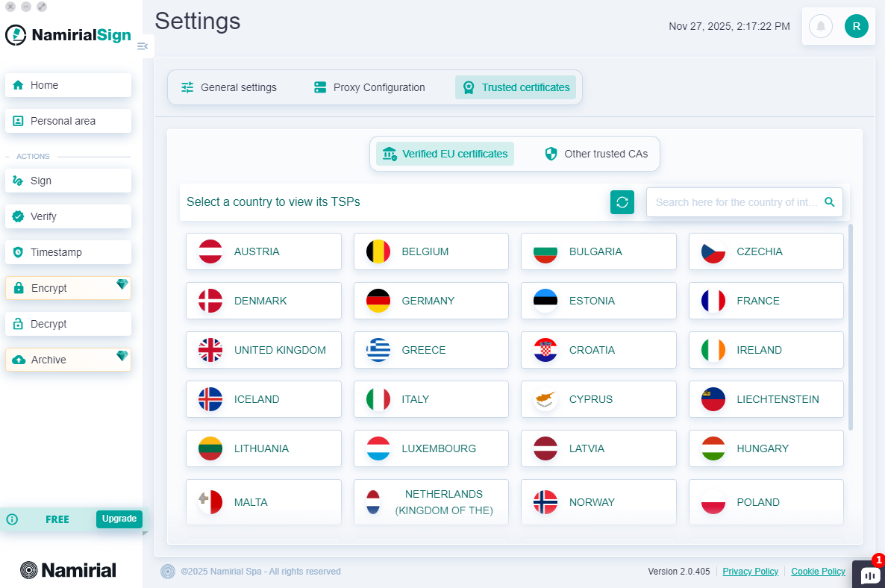Screen dimensions: 885x588
Task: Select the Timestamp action
Action: [x=68, y=251]
